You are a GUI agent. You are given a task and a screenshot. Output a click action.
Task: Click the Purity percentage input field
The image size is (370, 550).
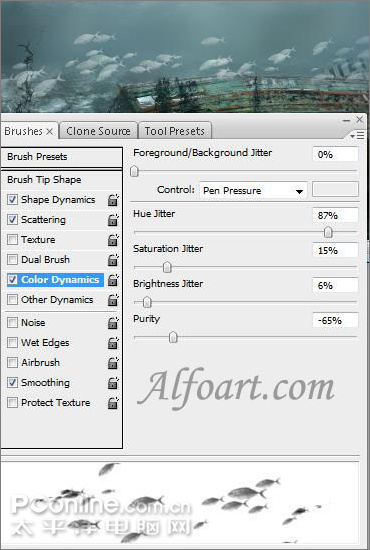[335, 320]
